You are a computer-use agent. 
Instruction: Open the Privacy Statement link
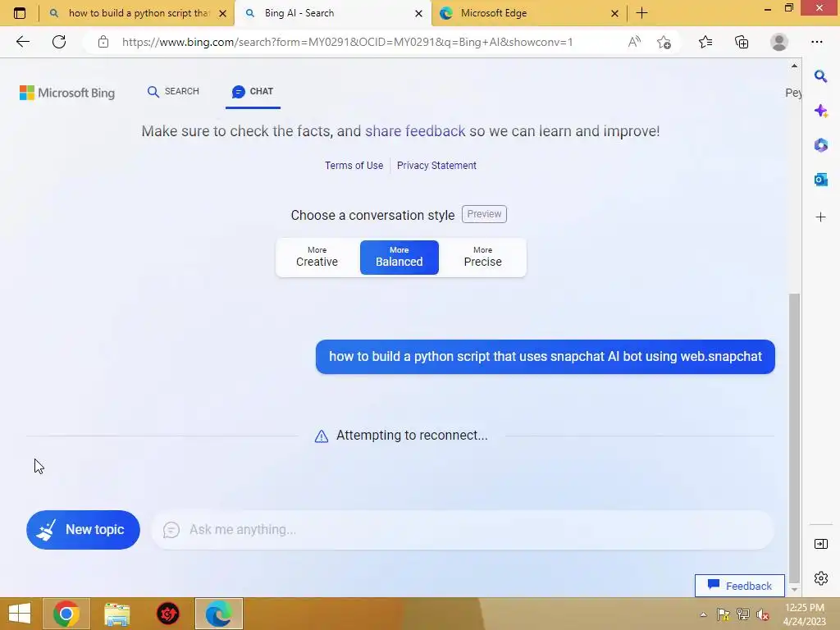(x=436, y=166)
